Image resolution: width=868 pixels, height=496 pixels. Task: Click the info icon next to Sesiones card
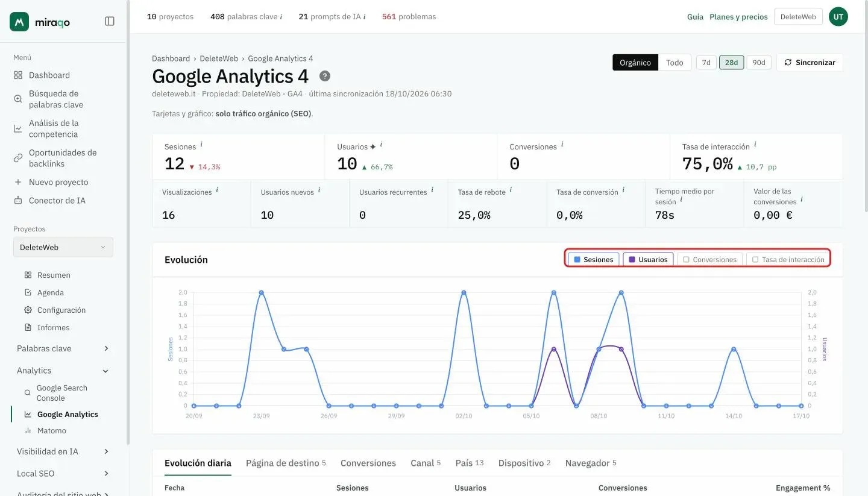[201, 145]
